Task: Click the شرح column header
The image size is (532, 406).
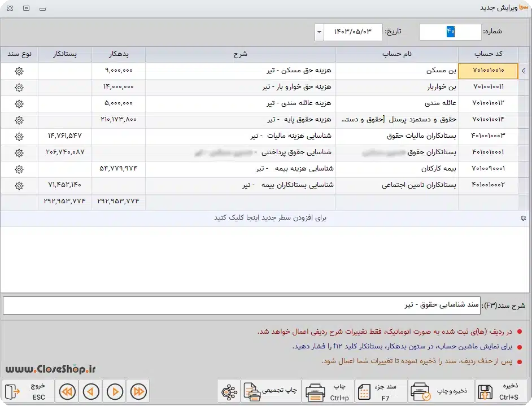Action: point(241,54)
